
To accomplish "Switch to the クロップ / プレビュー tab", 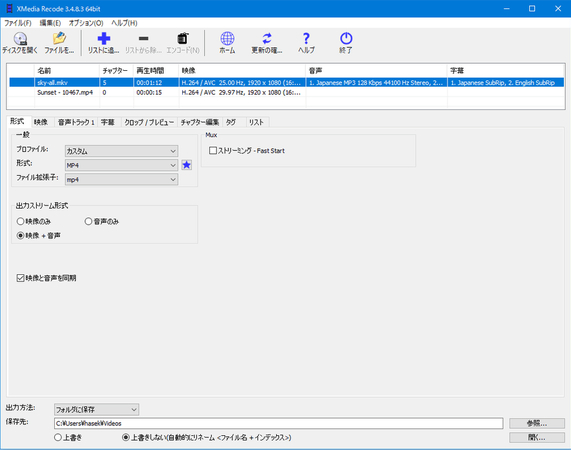I will tap(149, 122).
